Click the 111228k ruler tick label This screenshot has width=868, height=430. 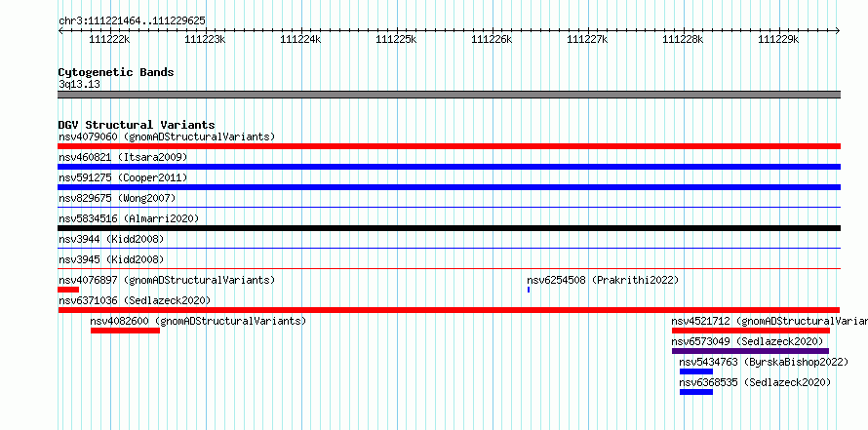click(x=683, y=39)
